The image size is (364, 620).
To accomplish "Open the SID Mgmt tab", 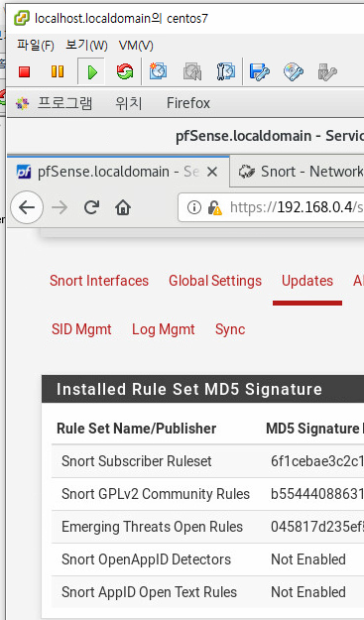I will coord(81,329).
